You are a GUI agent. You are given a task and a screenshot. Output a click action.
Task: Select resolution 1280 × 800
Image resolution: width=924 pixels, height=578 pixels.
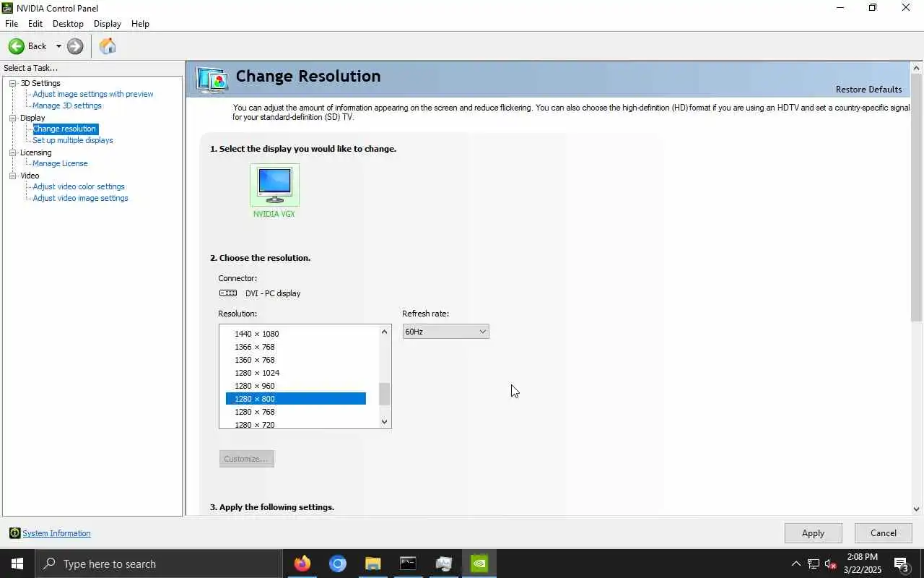tap(296, 399)
